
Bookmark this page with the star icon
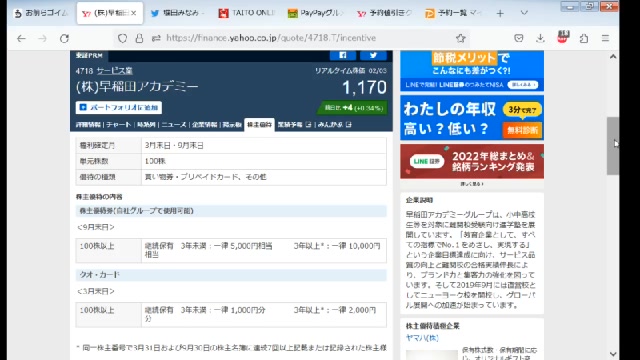coord(461,38)
